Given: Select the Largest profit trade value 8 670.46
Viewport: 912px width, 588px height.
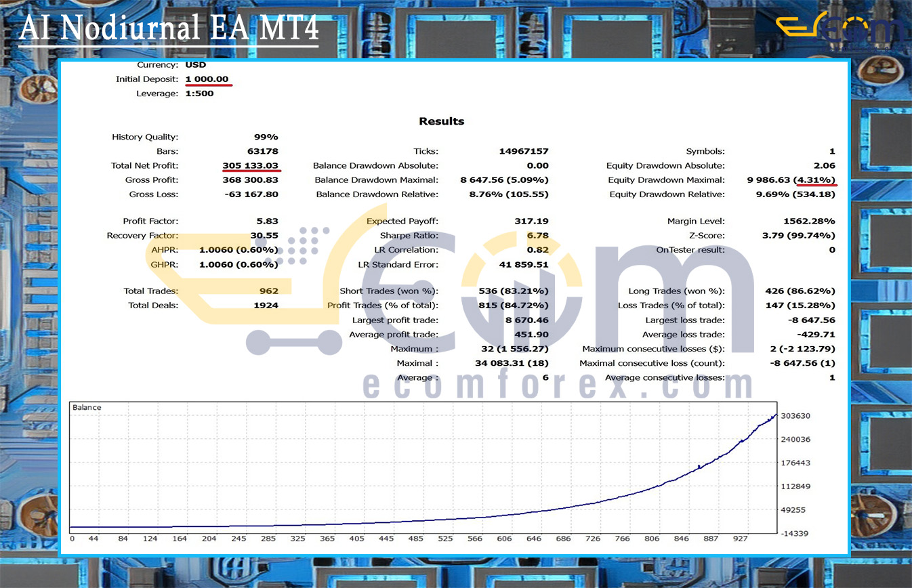Looking at the screenshot, I should pyautogui.click(x=526, y=320).
